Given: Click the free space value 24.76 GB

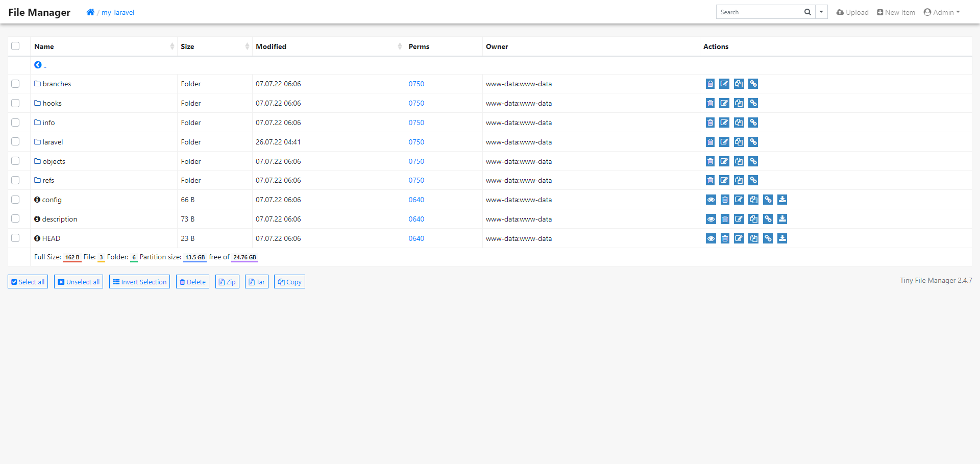Looking at the screenshot, I should pos(244,257).
